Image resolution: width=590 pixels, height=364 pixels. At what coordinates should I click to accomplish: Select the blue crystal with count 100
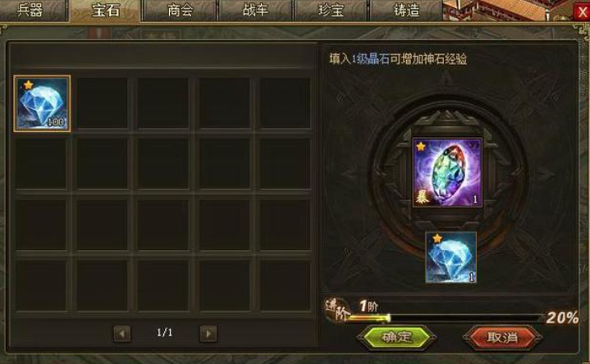(x=42, y=103)
